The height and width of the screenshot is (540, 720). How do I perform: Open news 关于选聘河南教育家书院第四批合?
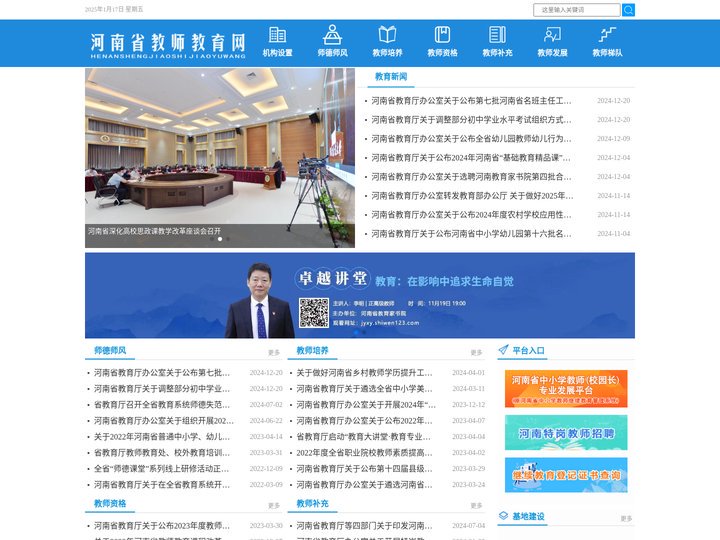pos(472,177)
